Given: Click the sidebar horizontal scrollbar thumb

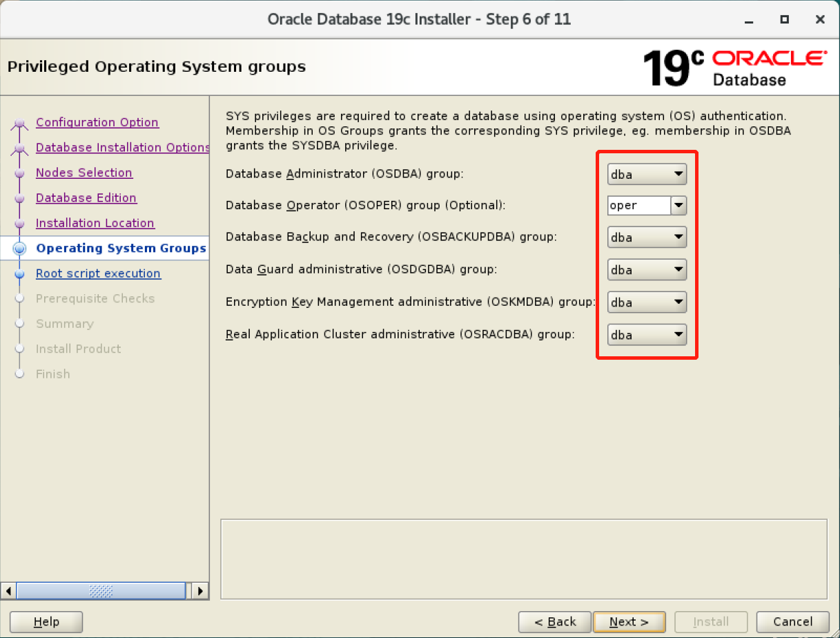Looking at the screenshot, I should [101, 591].
